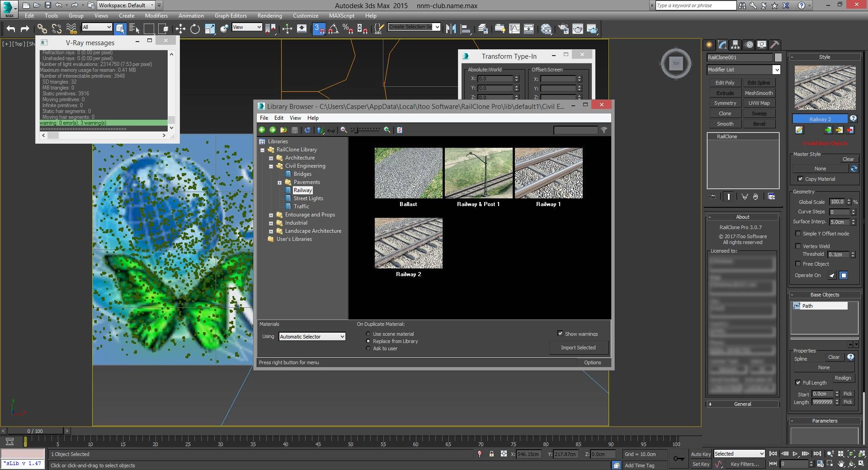Screen dimensions: 868x470
Task: Open the Render Setup icon
Action: tap(563, 29)
